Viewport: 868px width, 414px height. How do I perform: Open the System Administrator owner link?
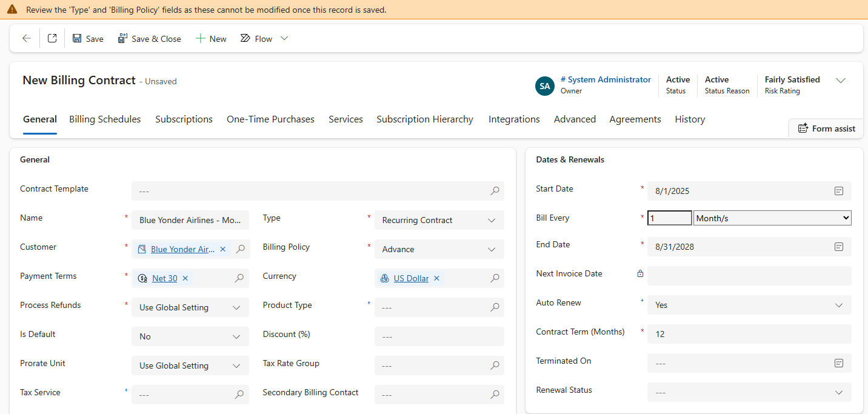pos(606,79)
